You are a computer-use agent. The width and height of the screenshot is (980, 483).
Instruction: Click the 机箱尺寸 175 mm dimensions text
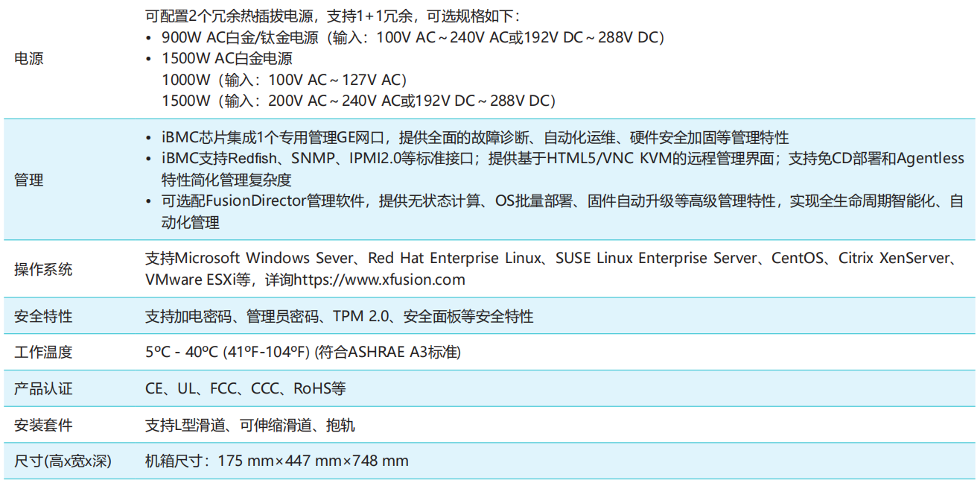click(276, 461)
